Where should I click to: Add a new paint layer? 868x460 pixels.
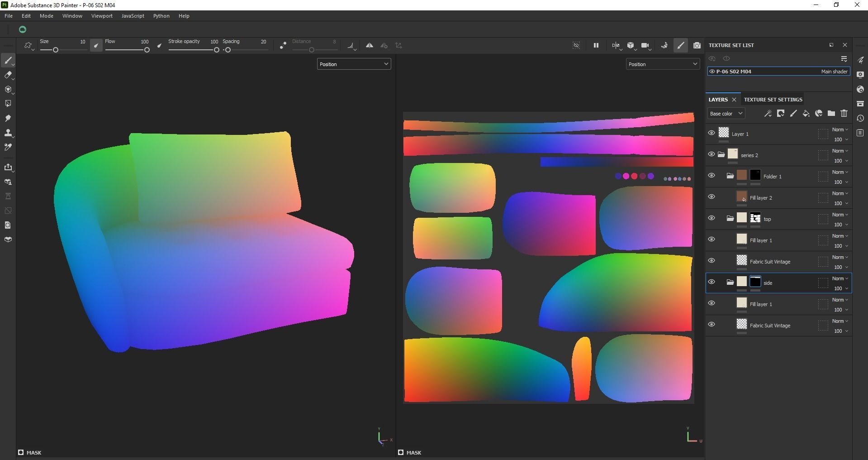pyautogui.click(x=793, y=114)
